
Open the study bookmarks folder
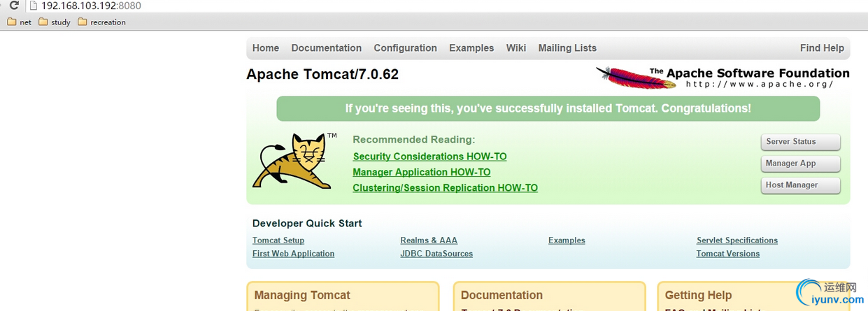point(55,22)
